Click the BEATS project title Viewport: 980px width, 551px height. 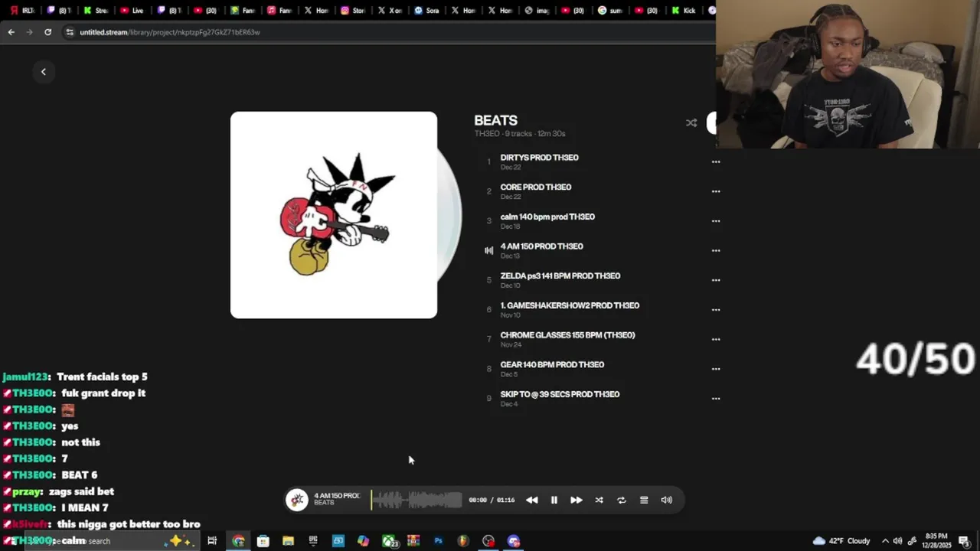coord(495,120)
